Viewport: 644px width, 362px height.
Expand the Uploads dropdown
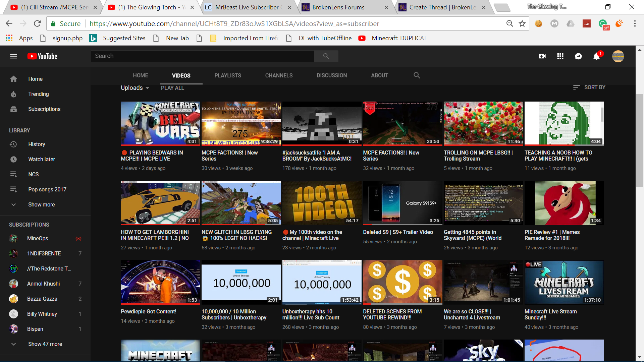pos(135,88)
